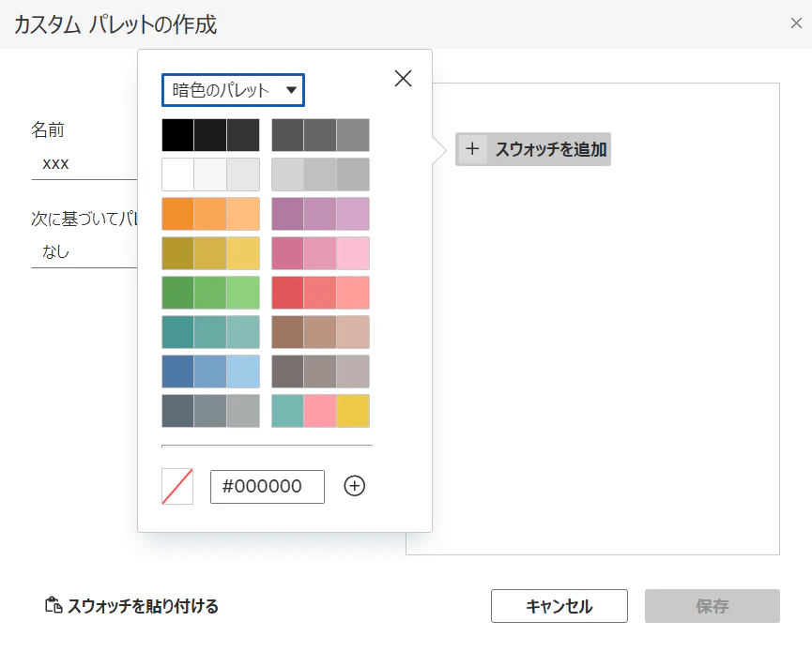Viewport: 812px width, 652px height.
Task: Click the plus add-color circle icon
Action: [354, 486]
